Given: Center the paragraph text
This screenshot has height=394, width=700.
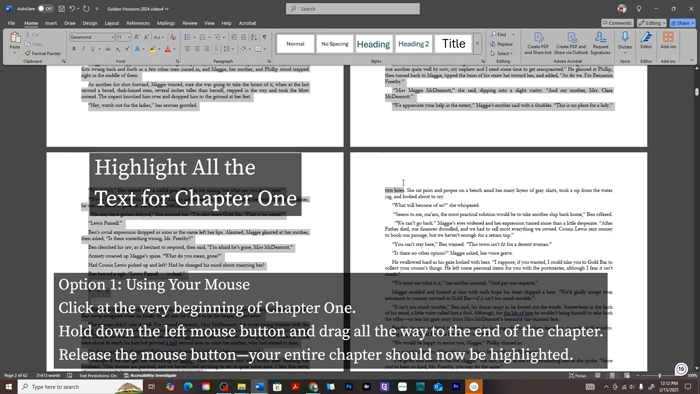Looking at the screenshot, I should 197,49.
